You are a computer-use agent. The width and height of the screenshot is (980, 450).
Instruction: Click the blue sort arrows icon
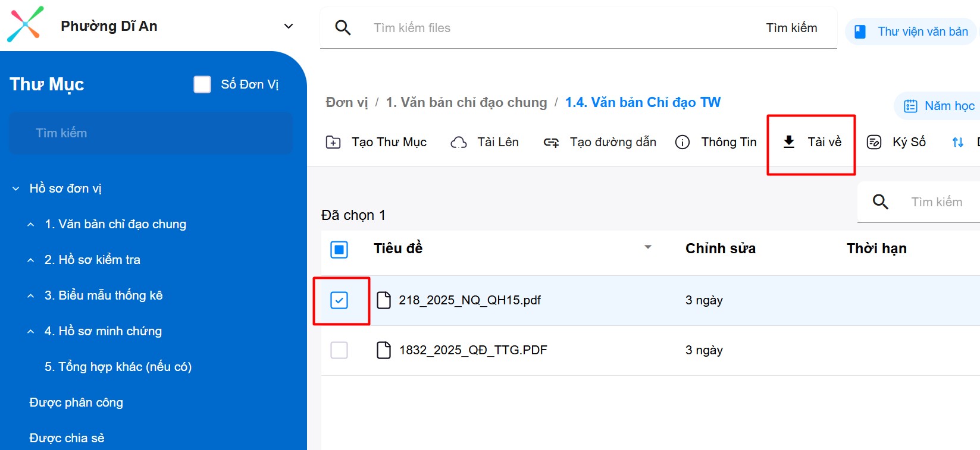(957, 142)
